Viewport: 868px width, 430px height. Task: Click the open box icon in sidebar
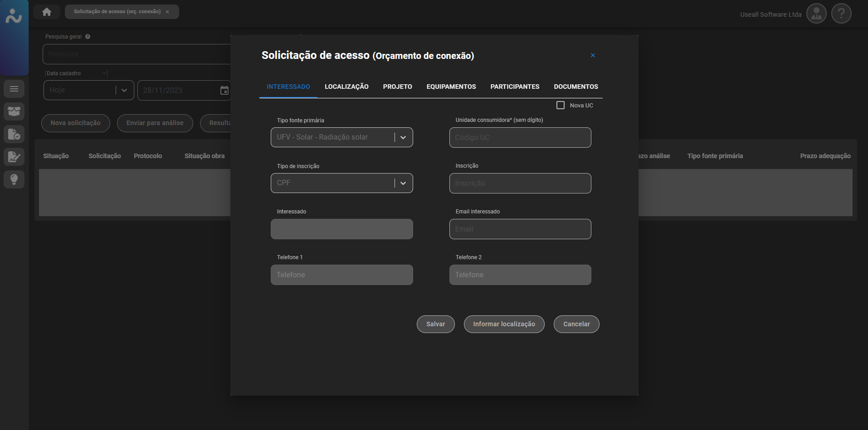pyautogui.click(x=14, y=111)
